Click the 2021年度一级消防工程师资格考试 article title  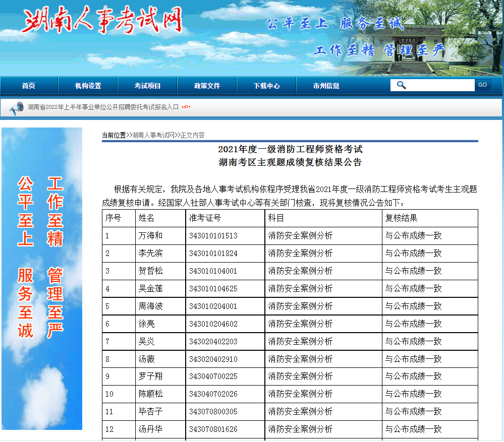tap(290, 149)
